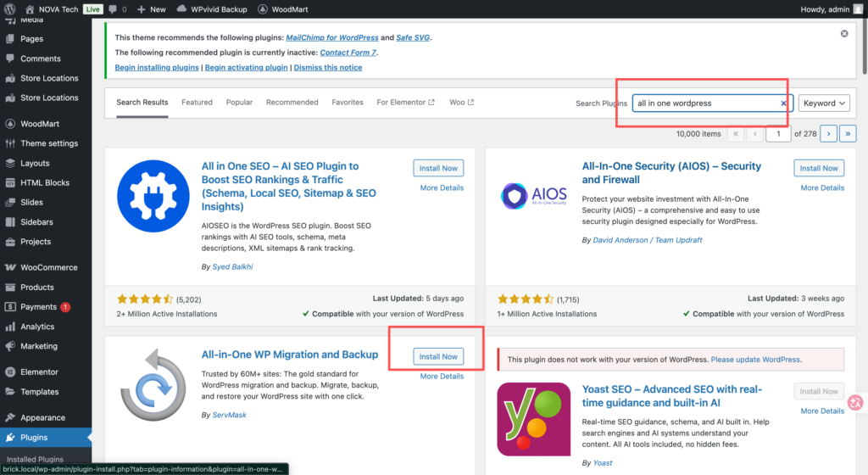Click Dismiss this notice link

pos(328,68)
